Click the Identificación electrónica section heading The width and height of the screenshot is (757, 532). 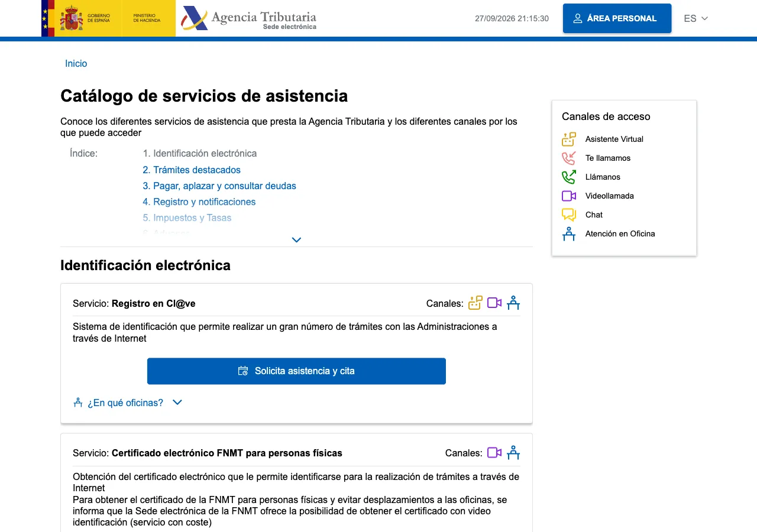[x=145, y=265]
